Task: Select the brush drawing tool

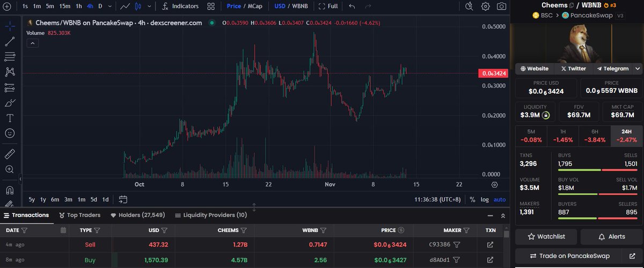Action: (x=10, y=103)
